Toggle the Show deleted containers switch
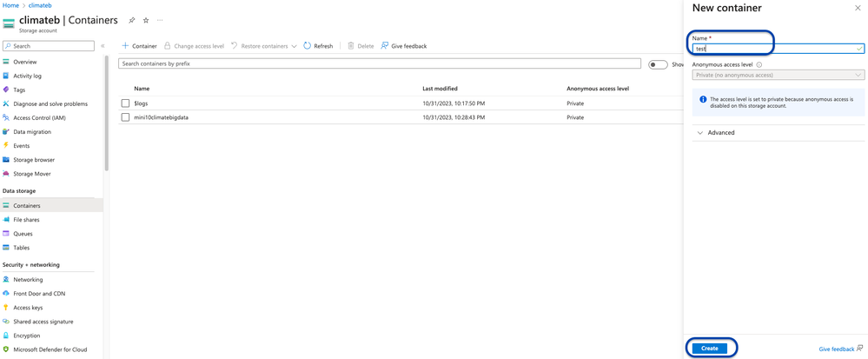The height and width of the screenshot is (359, 868). tap(658, 65)
